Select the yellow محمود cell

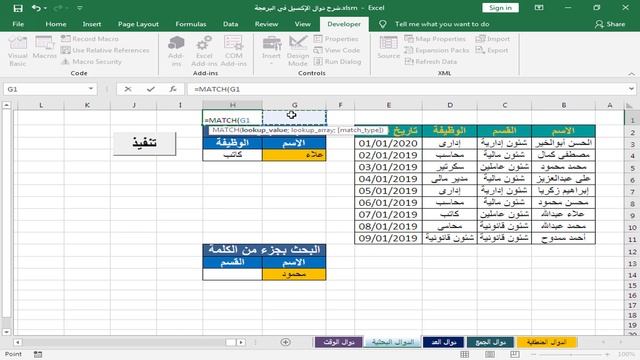[294, 274]
